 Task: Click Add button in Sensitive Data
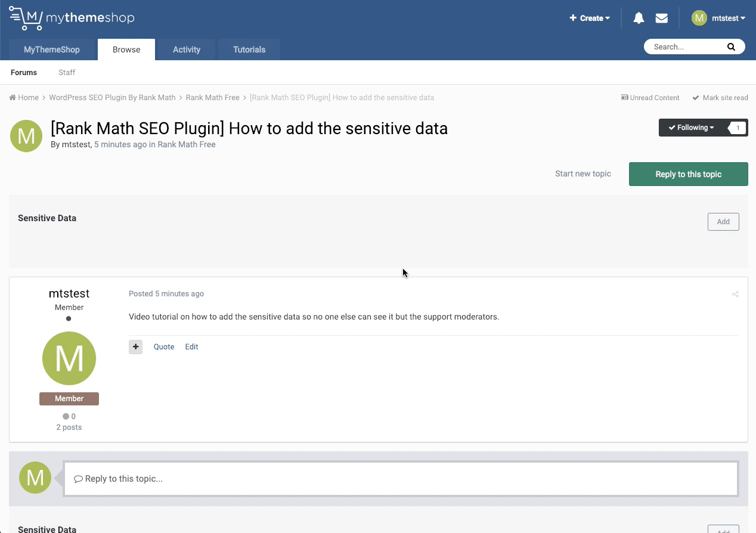point(723,222)
